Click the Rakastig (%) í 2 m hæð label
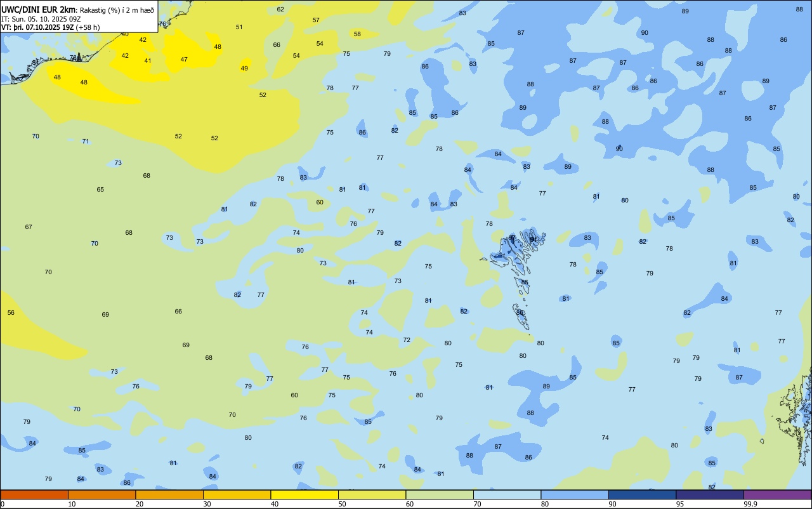This screenshot has height=509, width=812. click(117, 10)
